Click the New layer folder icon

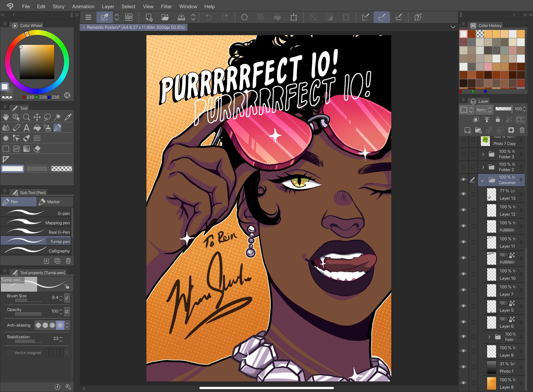(x=478, y=130)
